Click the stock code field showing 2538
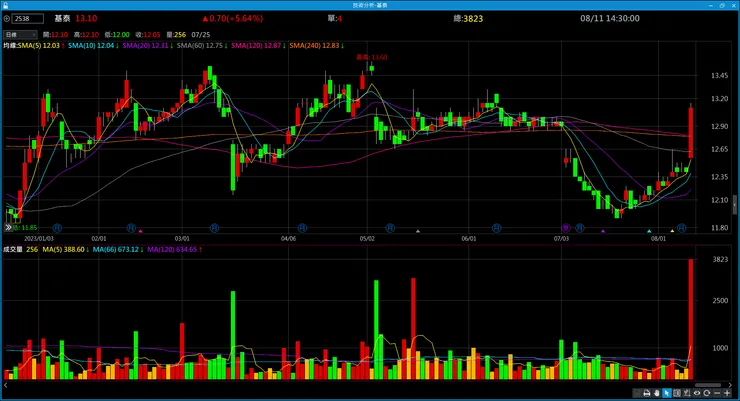The width and height of the screenshot is (740, 401). pos(28,18)
